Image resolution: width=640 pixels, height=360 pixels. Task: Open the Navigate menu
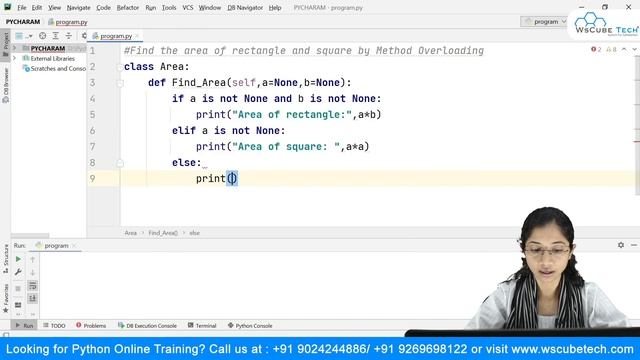tap(78, 7)
